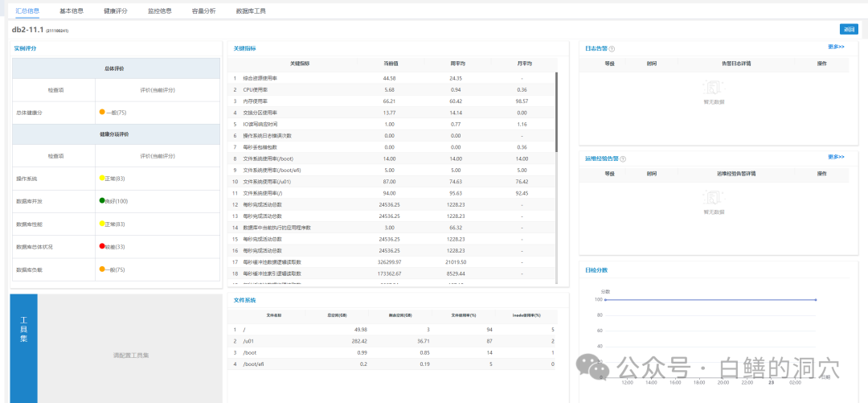Select the /u01 row in 文件系统 table
The height and width of the screenshot is (403, 868).
click(x=392, y=341)
